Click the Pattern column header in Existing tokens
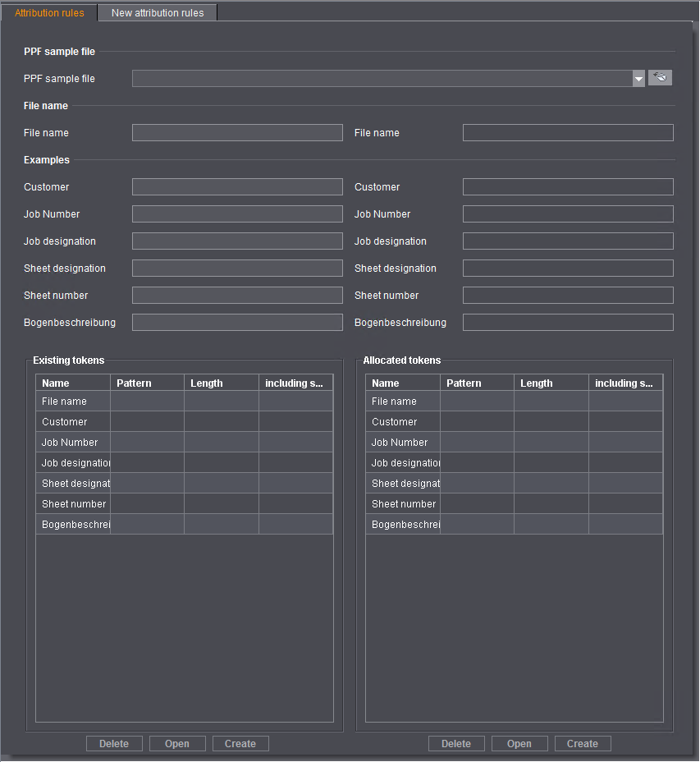This screenshot has width=700, height=762. (147, 383)
